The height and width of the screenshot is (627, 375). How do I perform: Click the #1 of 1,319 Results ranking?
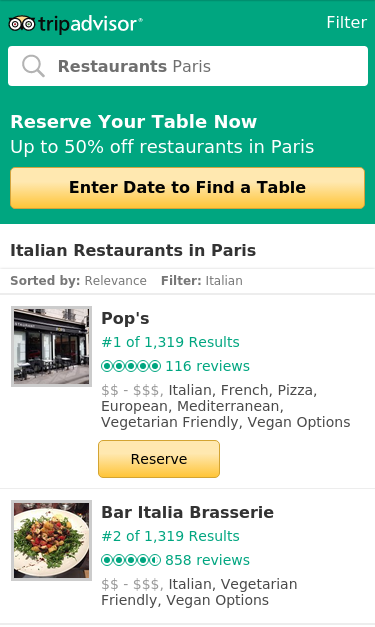click(x=170, y=342)
